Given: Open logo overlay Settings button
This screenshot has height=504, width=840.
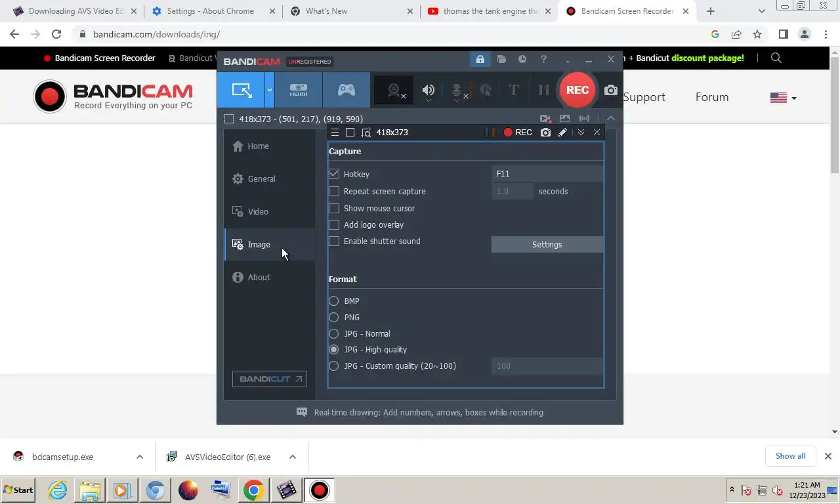Looking at the screenshot, I should (x=547, y=245).
